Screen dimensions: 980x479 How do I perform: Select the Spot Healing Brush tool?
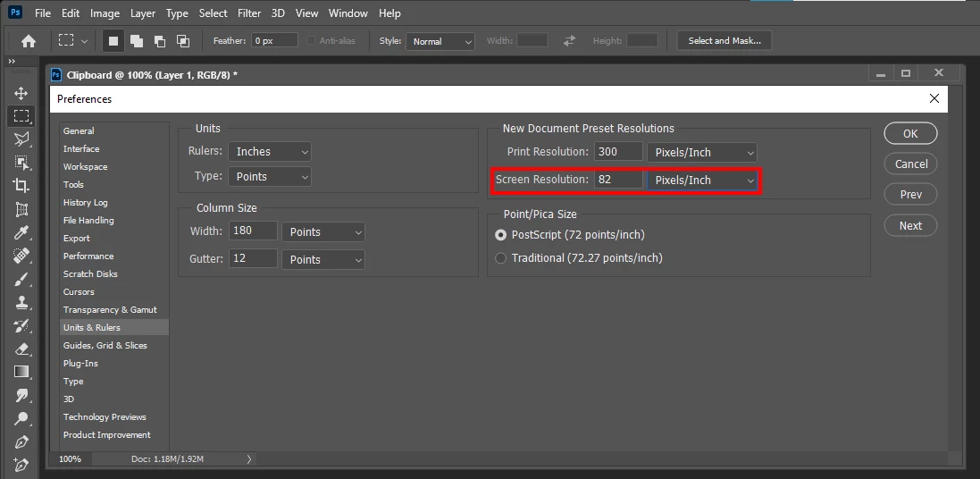pyautogui.click(x=21, y=256)
